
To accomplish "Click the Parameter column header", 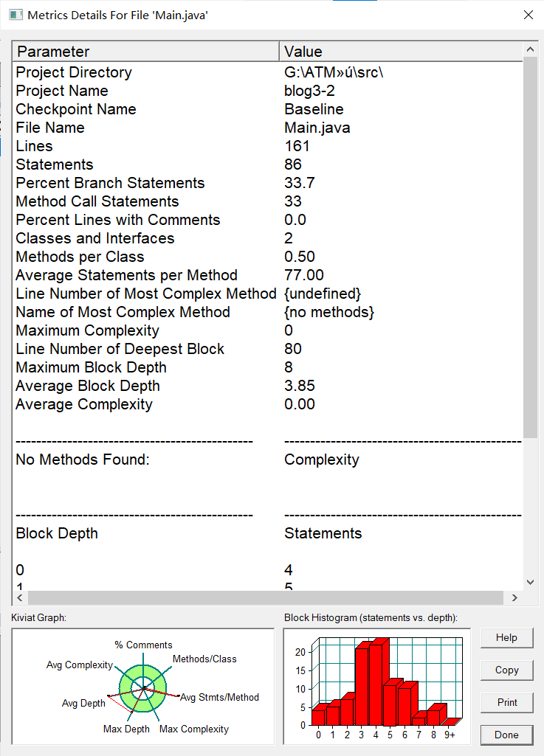I will click(x=145, y=52).
